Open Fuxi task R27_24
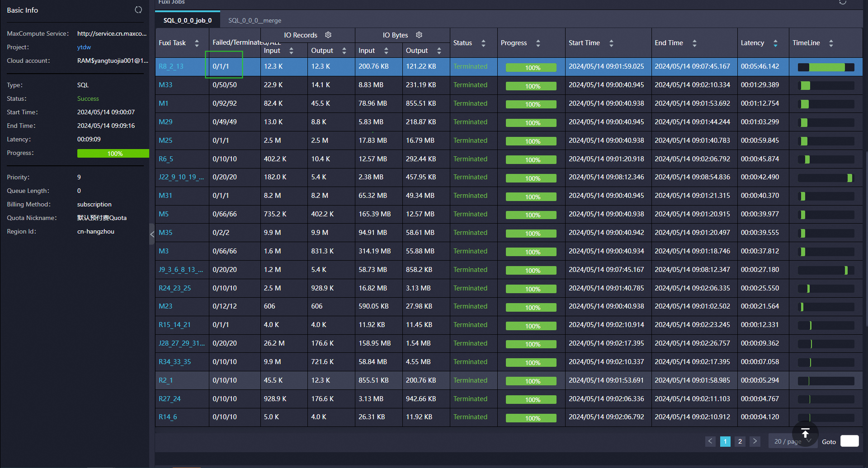The height and width of the screenshot is (468, 868). (x=170, y=399)
